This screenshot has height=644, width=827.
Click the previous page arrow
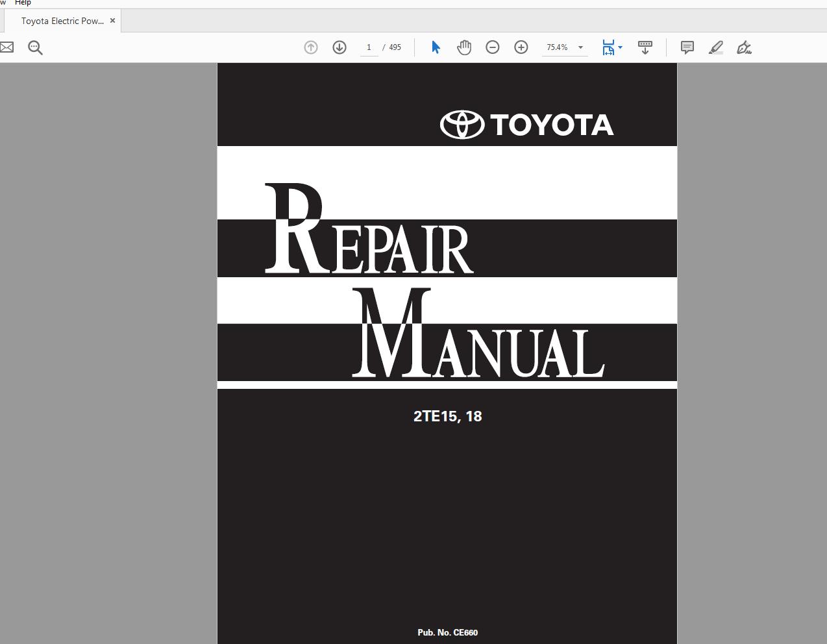(x=310, y=47)
